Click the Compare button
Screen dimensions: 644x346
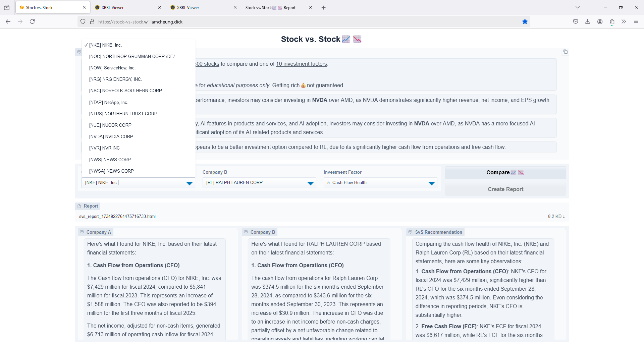coord(505,172)
